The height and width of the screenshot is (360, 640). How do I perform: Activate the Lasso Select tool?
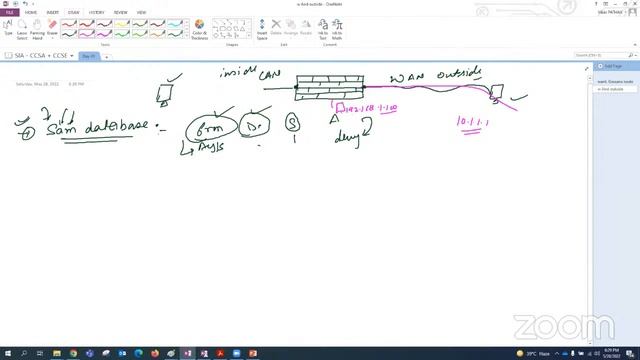coord(22,29)
